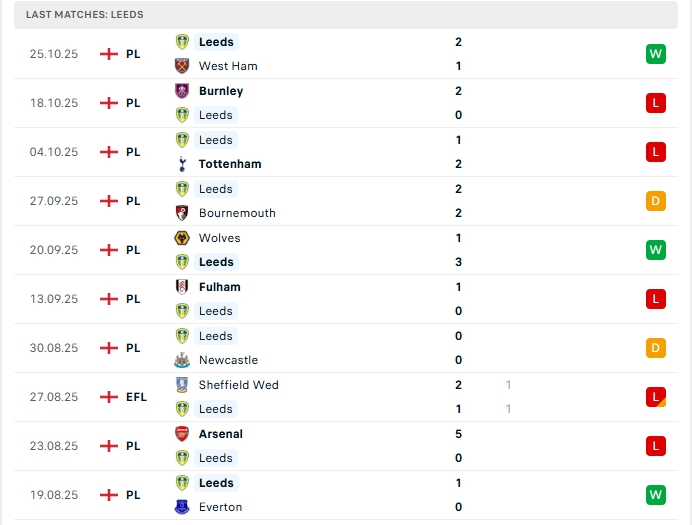Click the Bournemouth club crest
Viewport: 692px width, 525px height.
point(182,213)
